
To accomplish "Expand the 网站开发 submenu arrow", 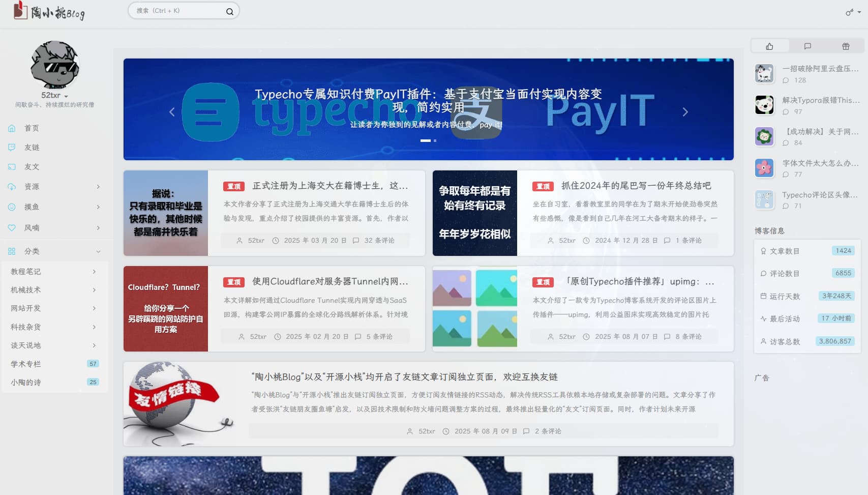I will pos(94,308).
